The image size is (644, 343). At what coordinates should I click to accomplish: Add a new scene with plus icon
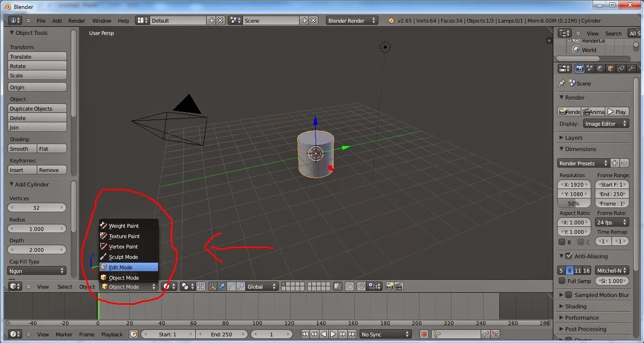click(x=304, y=20)
